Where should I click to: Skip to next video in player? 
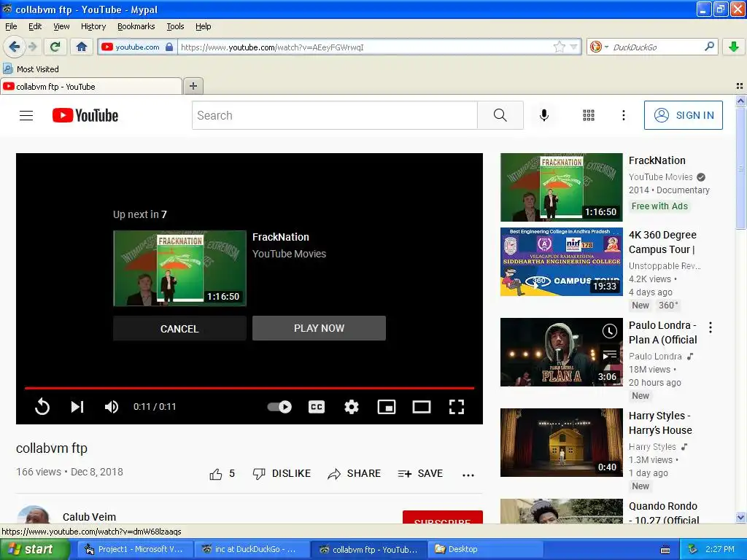77,407
